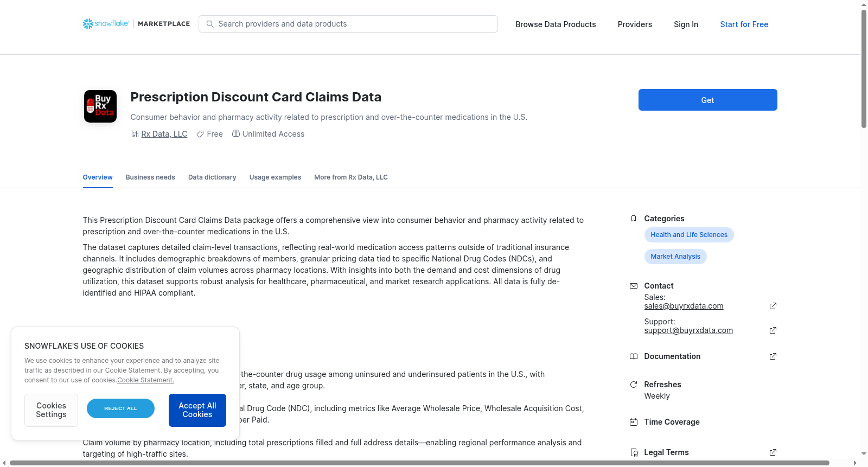Click support@buyrxdata.com email link
Image resolution: width=868 pixels, height=467 pixels.
[688, 330]
